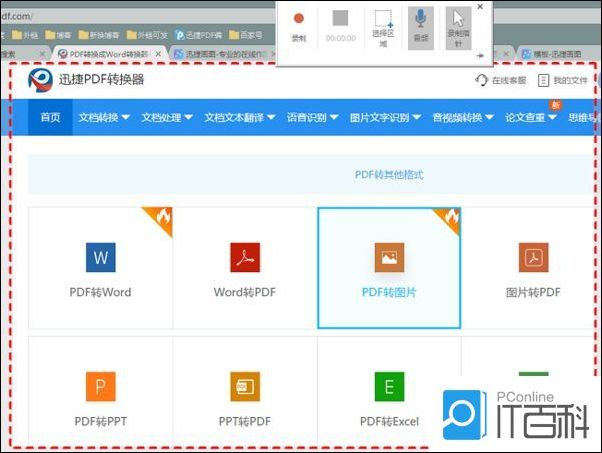602x453 pixels.
Task: Click the PDF转Word blue W icon
Action: coord(101,257)
